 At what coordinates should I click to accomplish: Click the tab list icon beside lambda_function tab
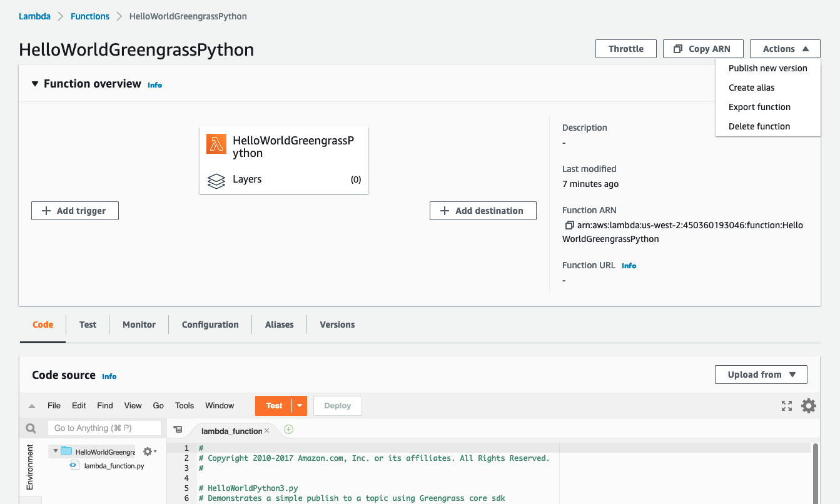pyautogui.click(x=178, y=430)
